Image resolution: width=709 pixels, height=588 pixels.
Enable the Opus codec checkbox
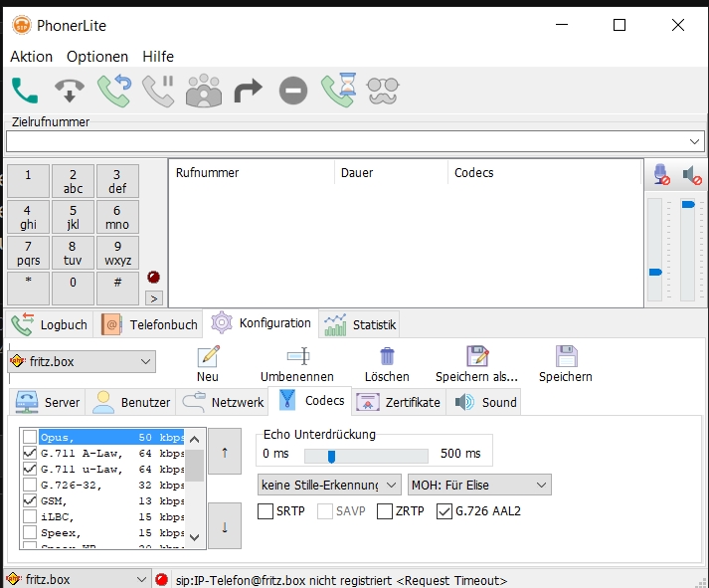tap(30, 437)
